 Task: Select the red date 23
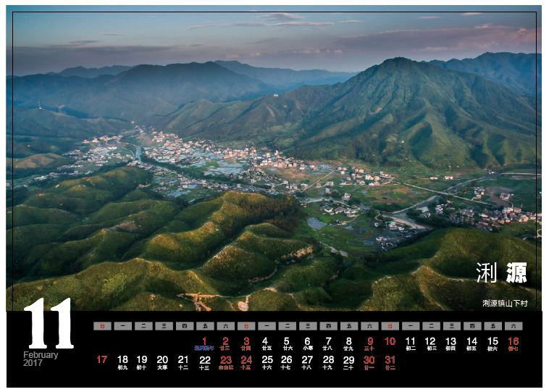225,359
